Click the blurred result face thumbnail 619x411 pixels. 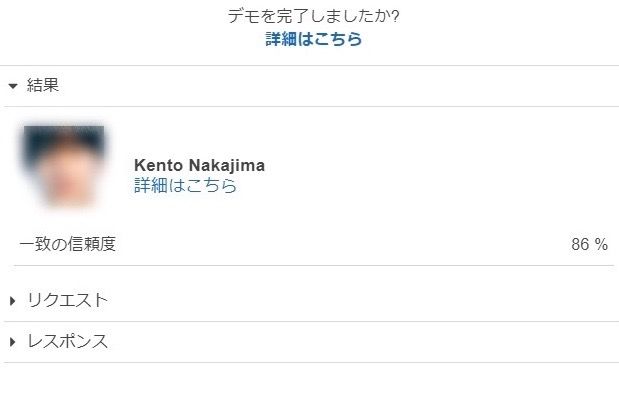coord(64,166)
